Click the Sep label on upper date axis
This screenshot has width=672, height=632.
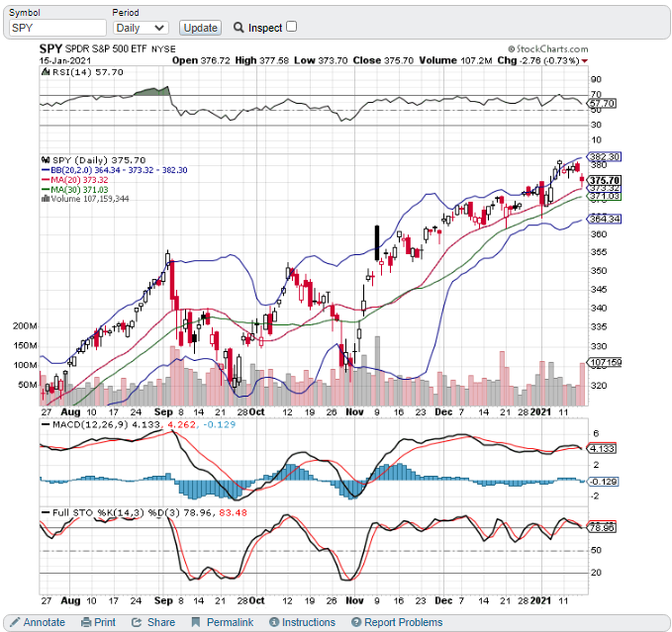coord(163,411)
